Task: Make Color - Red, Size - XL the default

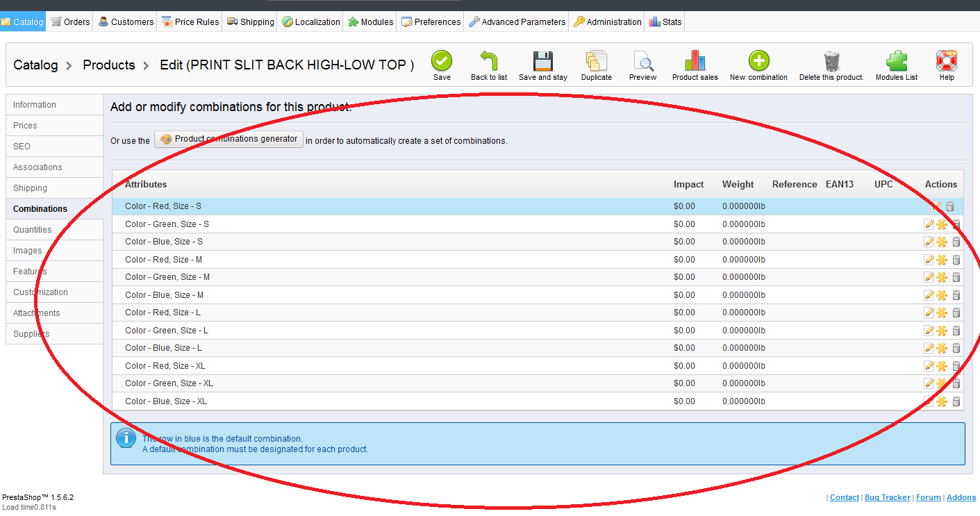Action: tap(942, 366)
